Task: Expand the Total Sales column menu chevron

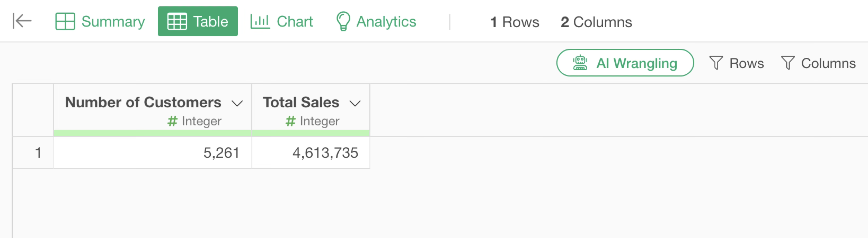Action: (x=355, y=103)
